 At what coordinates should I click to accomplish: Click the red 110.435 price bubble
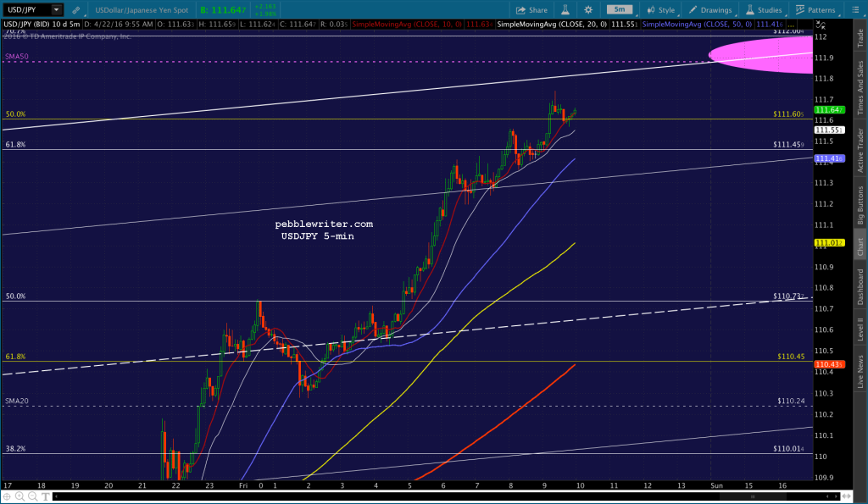tap(829, 364)
